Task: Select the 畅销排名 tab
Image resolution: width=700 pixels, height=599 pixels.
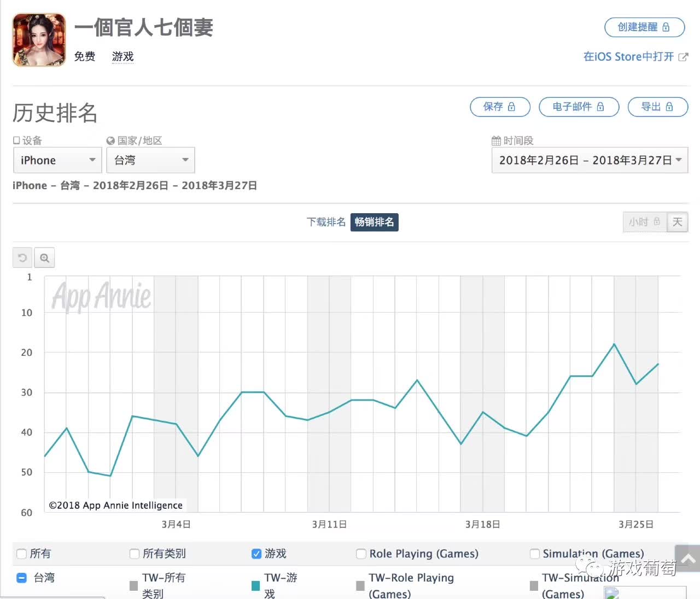Action: [374, 222]
